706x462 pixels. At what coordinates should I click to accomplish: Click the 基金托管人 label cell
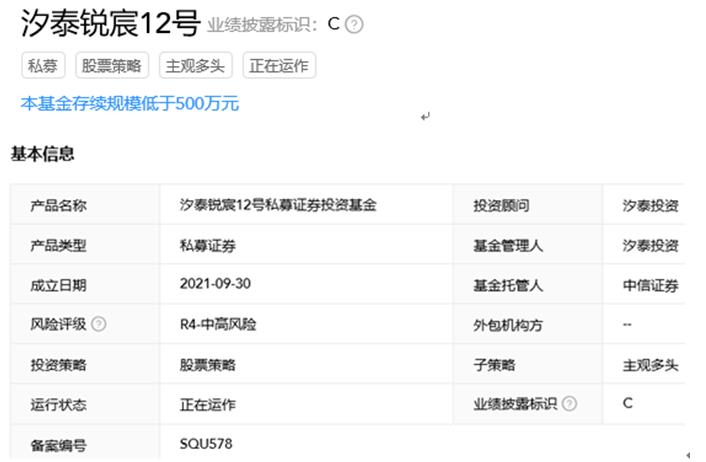coord(527,285)
